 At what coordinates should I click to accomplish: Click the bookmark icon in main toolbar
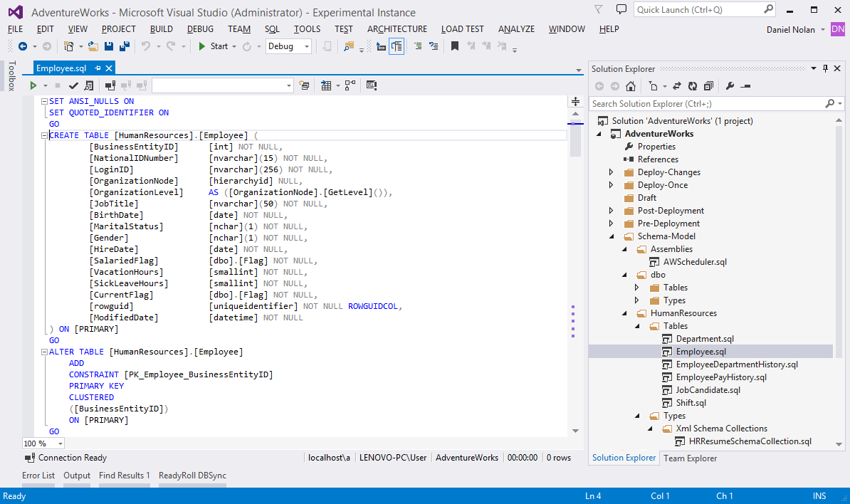point(455,46)
